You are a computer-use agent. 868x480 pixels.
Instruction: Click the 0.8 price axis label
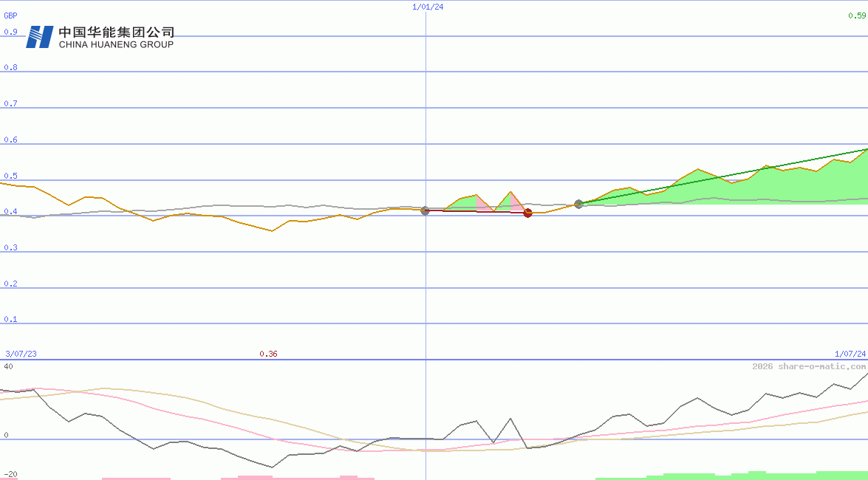pyautogui.click(x=10, y=67)
